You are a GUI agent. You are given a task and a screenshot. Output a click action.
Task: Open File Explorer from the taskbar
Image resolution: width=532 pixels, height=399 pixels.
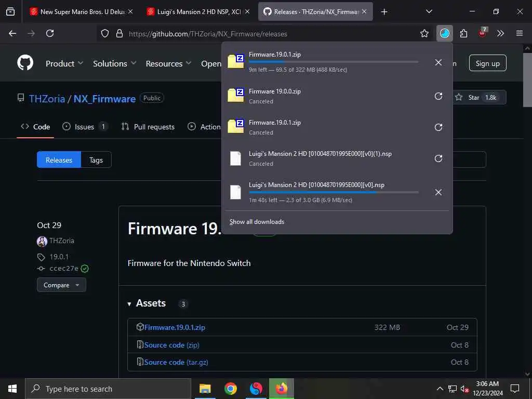pos(205,389)
